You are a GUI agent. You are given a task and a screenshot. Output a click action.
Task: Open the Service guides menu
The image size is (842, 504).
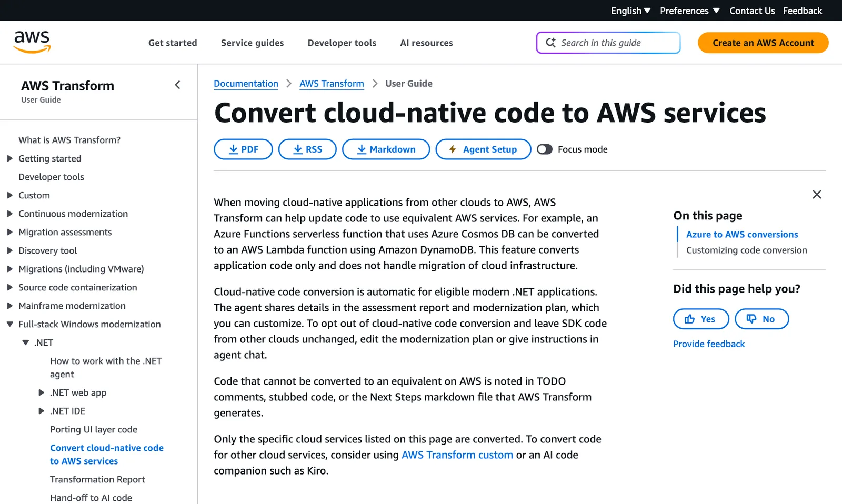pos(252,43)
